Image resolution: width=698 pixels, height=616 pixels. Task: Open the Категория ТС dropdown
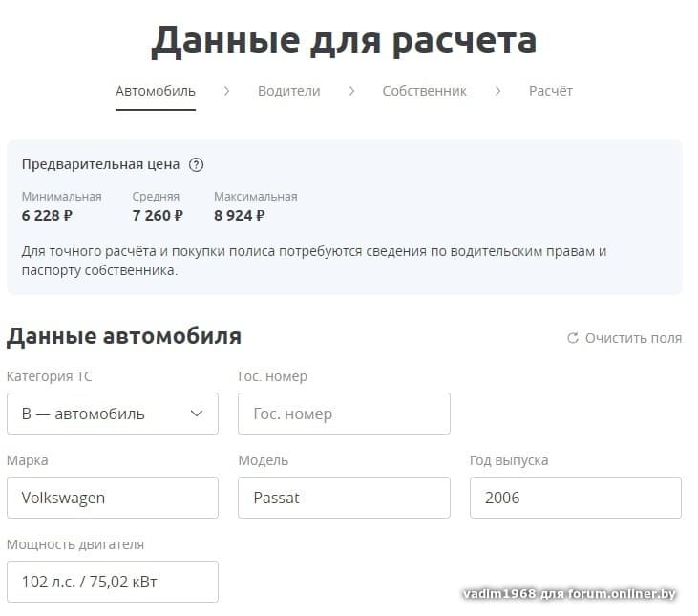(112, 414)
